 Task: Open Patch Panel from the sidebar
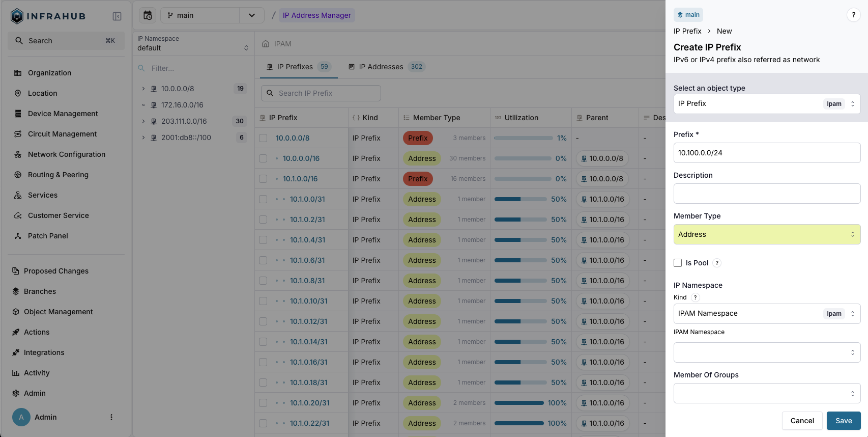tap(48, 236)
